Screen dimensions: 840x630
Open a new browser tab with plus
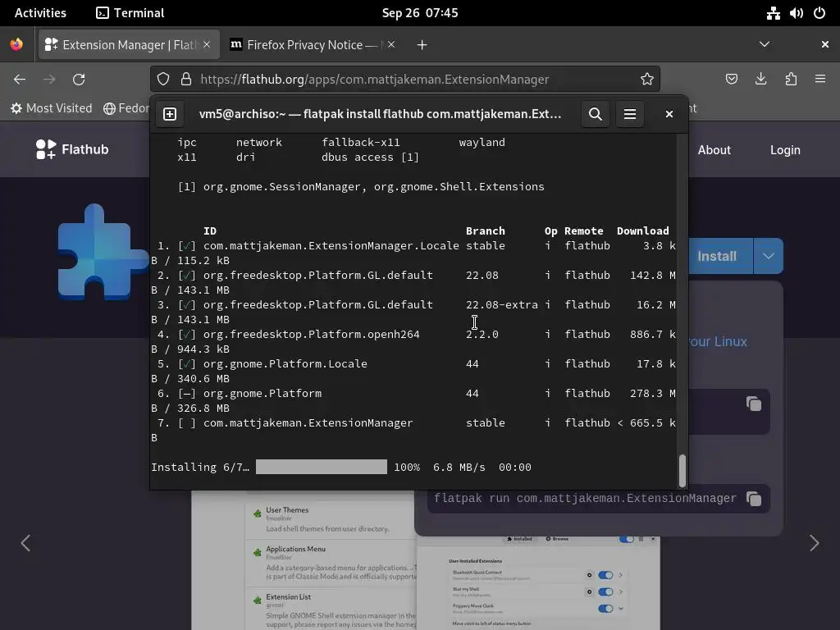coord(422,45)
